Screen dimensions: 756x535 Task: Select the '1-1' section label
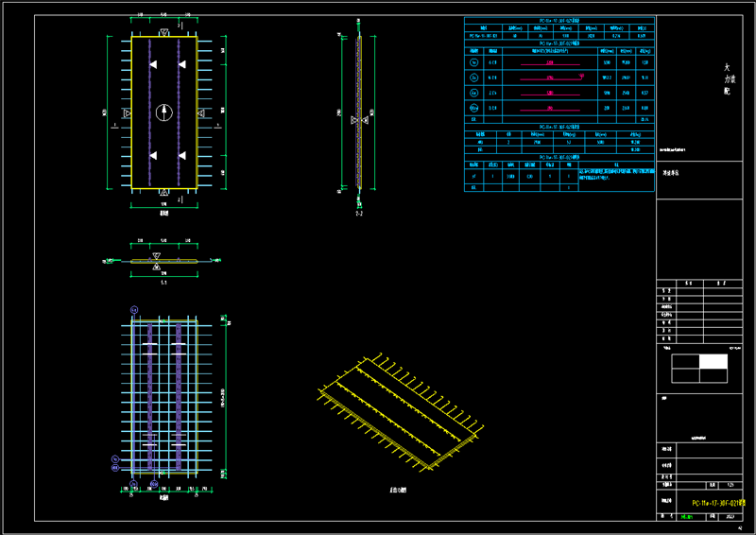pos(163,283)
